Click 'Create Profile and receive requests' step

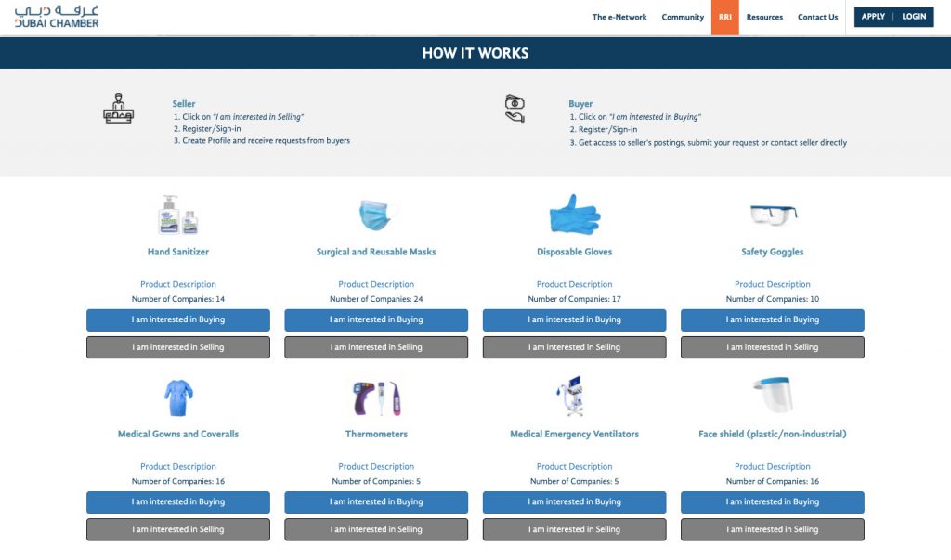262,141
